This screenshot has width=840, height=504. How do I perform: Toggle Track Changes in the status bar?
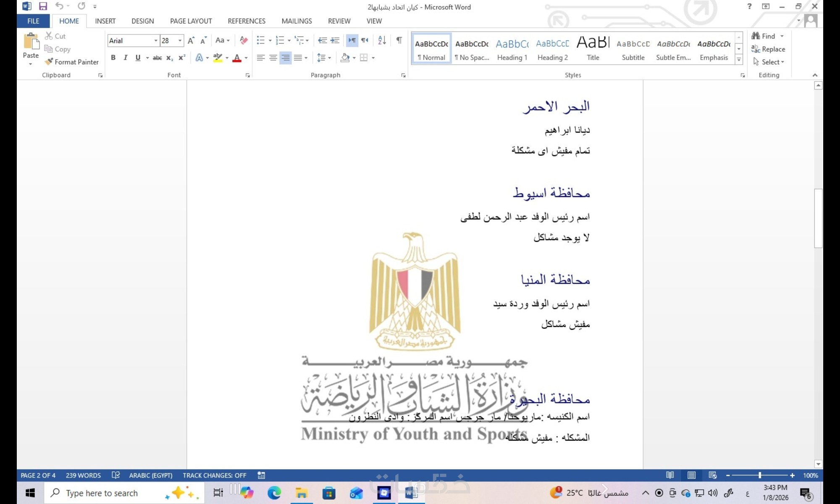click(x=214, y=475)
